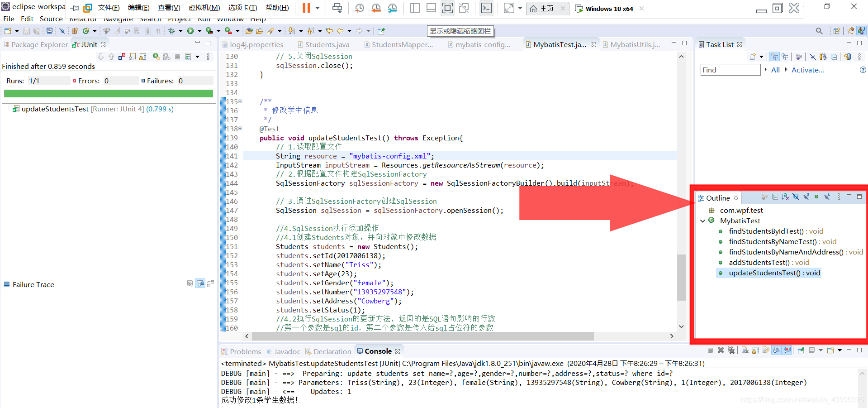Viewport: 868px width, 408px height.
Task: Collapse MybatisTest node in Outline
Action: pyautogui.click(x=702, y=221)
